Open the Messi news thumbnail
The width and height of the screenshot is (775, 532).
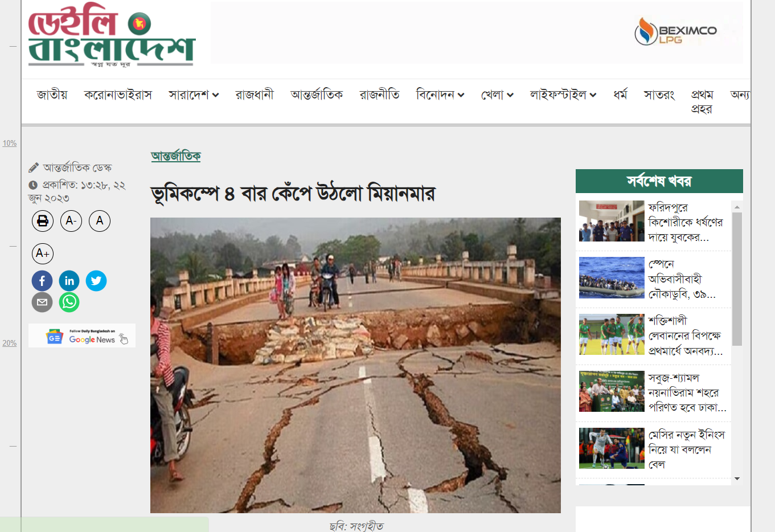point(612,448)
